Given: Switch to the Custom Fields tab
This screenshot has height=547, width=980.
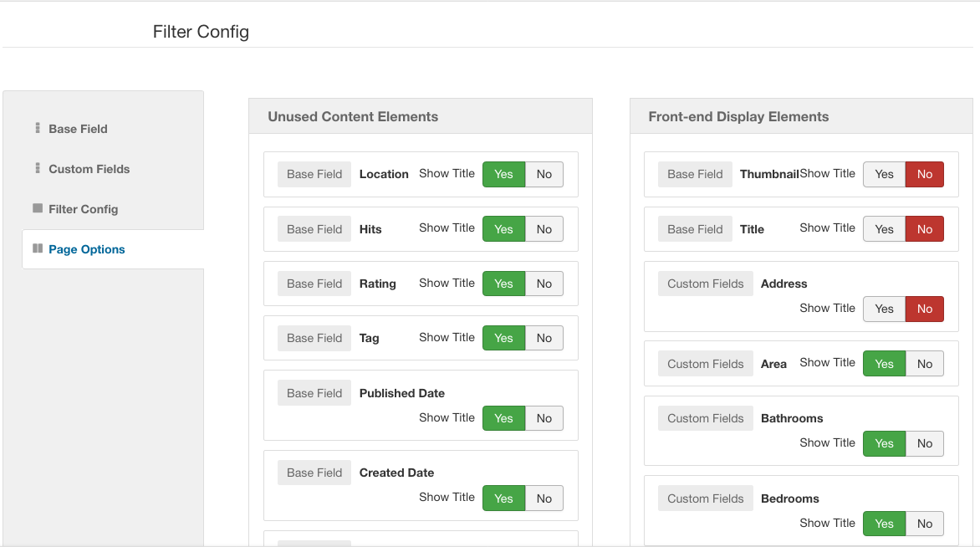Looking at the screenshot, I should coord(89,169).
